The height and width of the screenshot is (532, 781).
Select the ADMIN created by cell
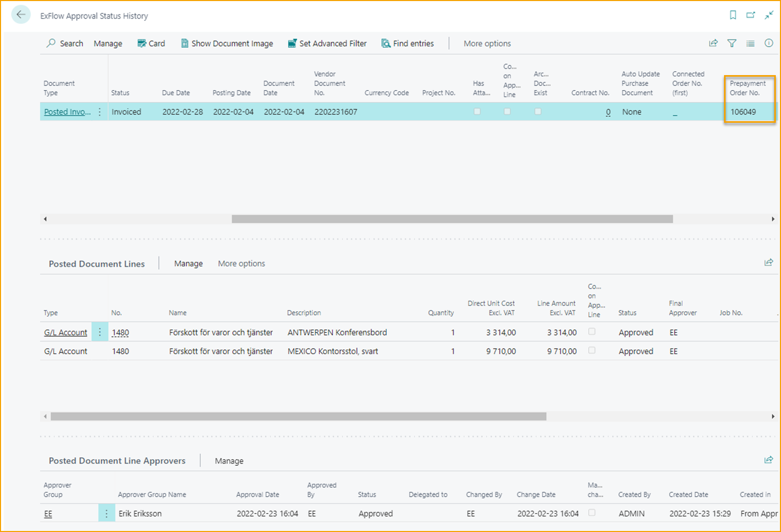632,514
